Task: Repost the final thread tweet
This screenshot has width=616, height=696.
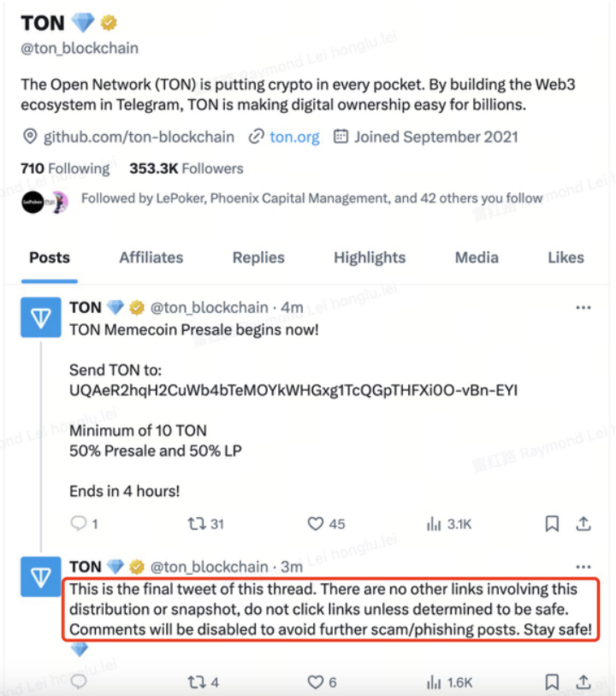Action: 197,682
